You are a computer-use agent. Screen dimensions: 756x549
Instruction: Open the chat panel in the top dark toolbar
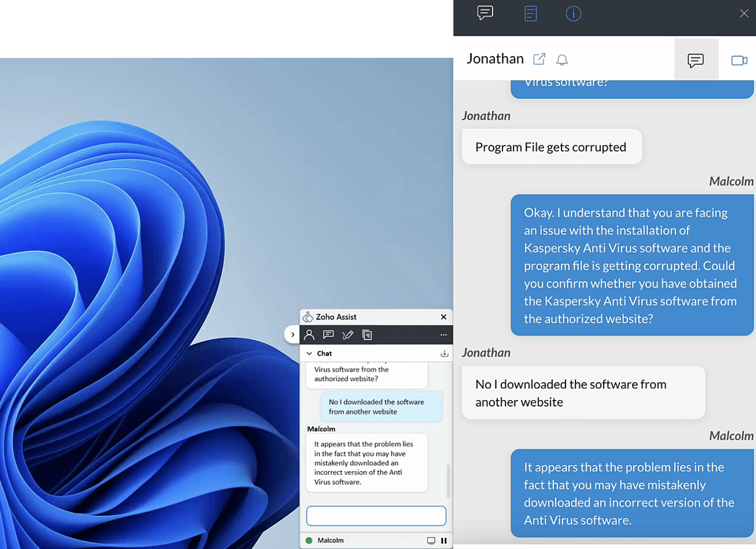[x=485, y=13]
